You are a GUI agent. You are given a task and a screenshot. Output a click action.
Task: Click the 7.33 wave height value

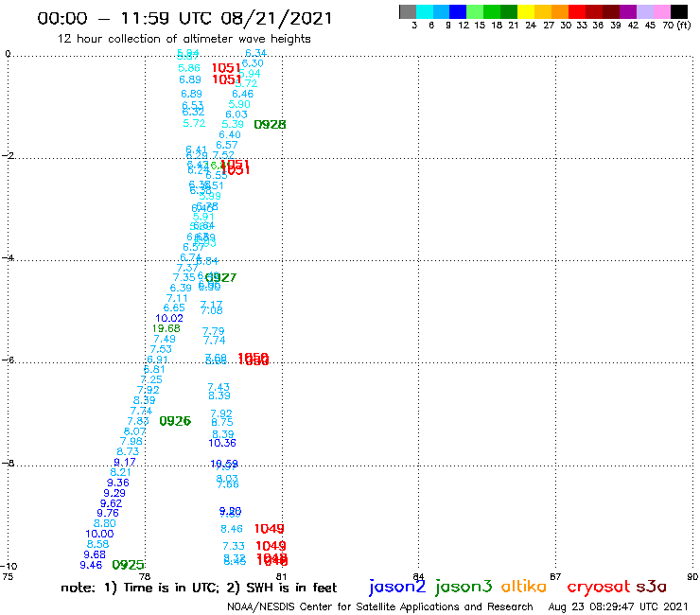(x=234, y=546)
